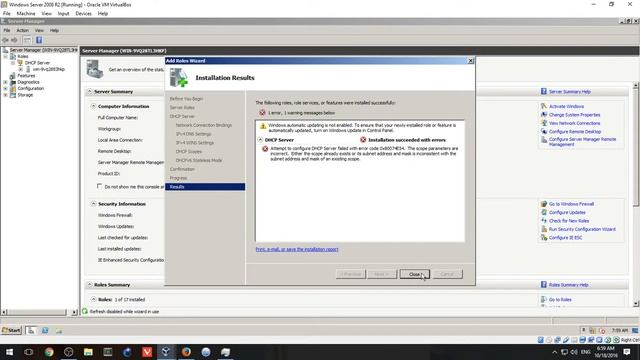Click the Windows Server Start button
Screen dimensions: 640x360
pyautogui.click(x=11, y=331)
